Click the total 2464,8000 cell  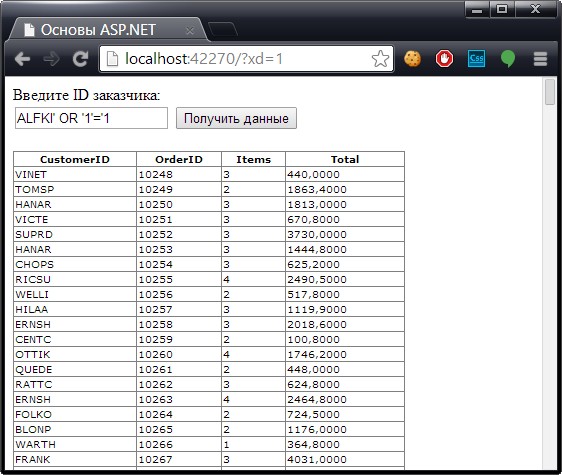coord(345,399)
